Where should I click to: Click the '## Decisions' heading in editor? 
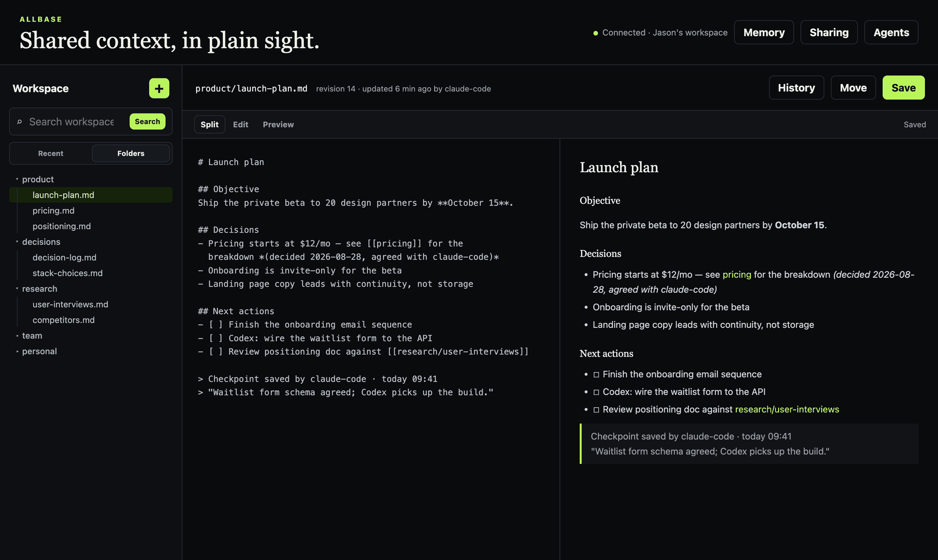coord(228,230)
